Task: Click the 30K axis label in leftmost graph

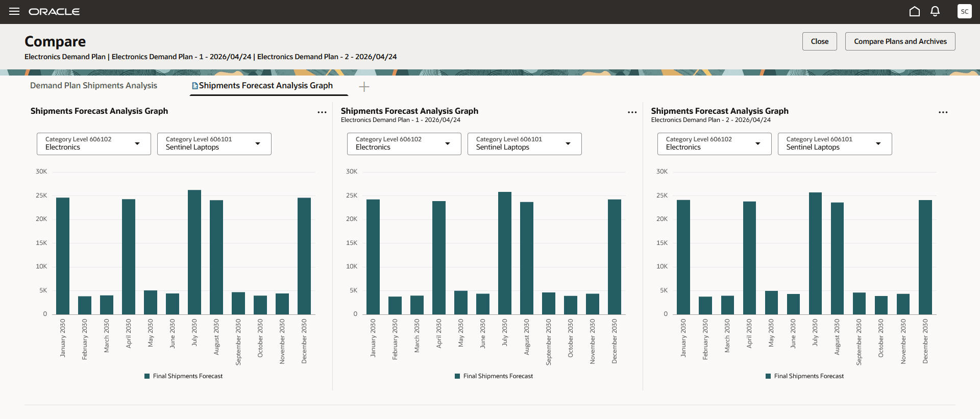Action: [x=41, y=171]
